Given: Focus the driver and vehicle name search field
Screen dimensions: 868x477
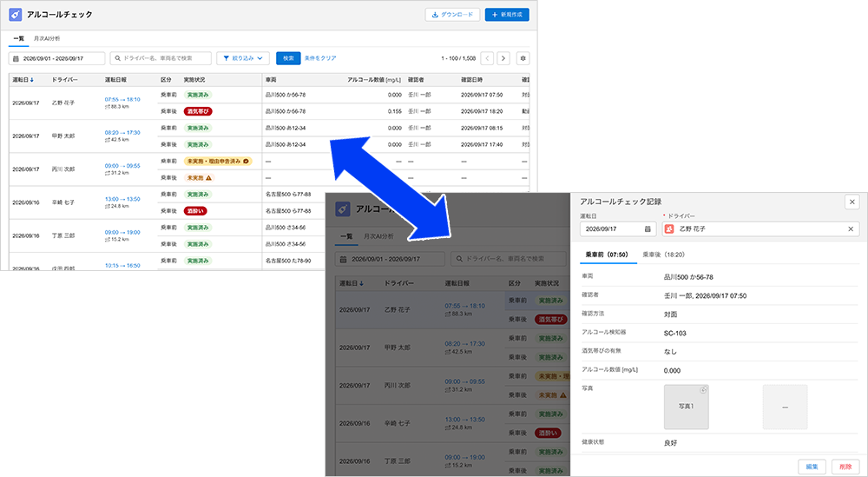Looking at the screenshot, I should (161, 58).
